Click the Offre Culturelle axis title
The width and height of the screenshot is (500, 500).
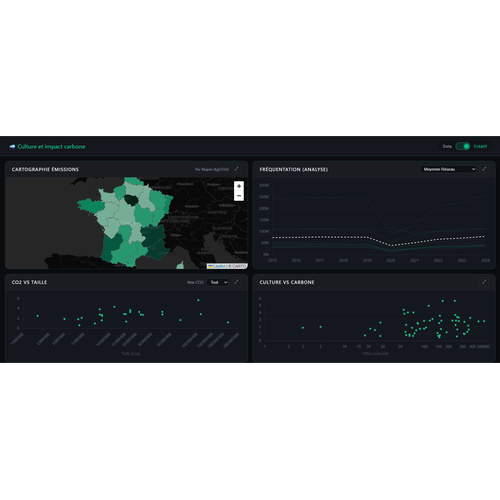(375, 354)
